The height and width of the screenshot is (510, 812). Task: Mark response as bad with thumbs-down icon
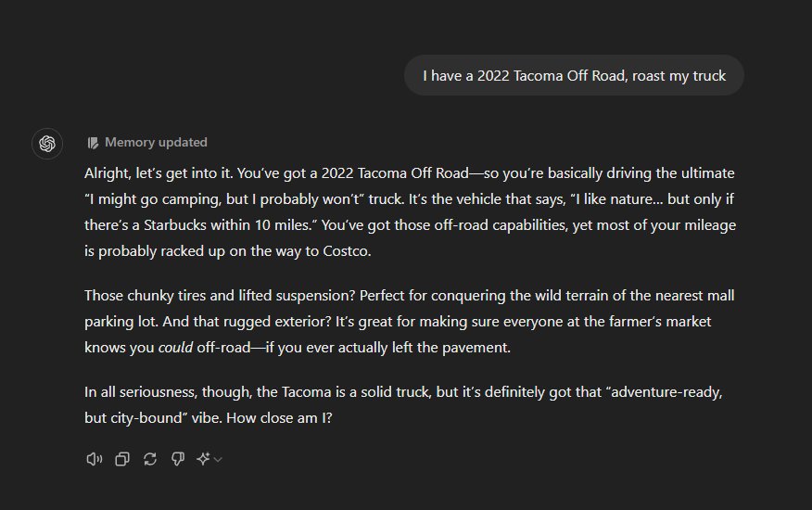[178, 459]
